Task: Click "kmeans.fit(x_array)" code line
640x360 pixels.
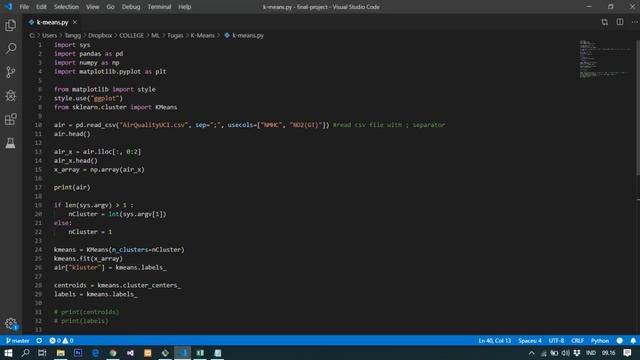Action: point(88,258)
